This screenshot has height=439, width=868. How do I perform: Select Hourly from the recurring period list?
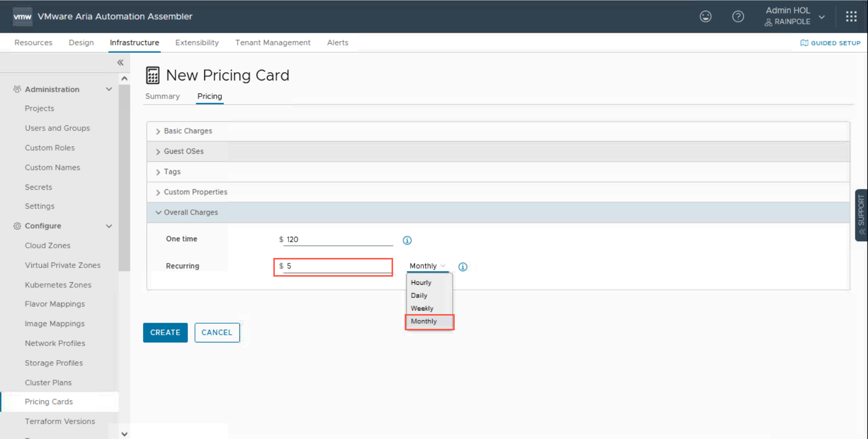(x=421, y=283)
